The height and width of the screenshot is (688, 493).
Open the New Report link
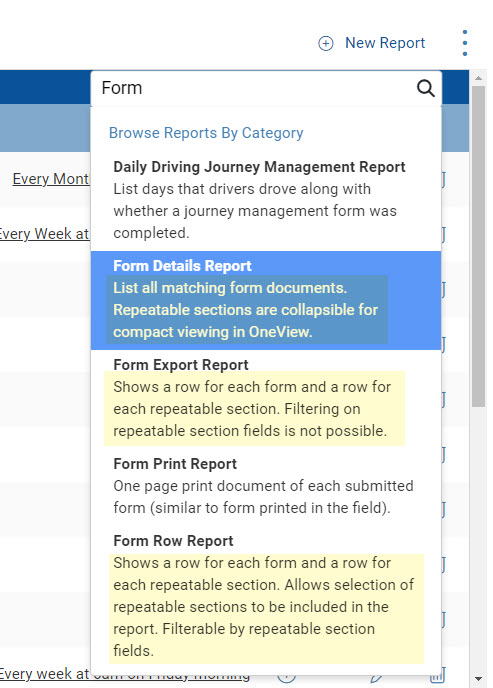tap(385, 43)
